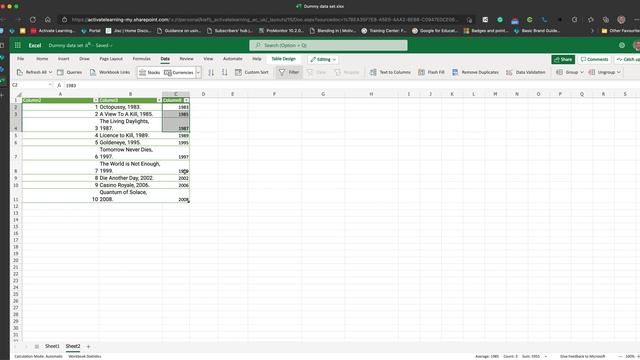Screen dimensions: 640x360
Task: Go to browser home page icon
Action: [48, 20]
